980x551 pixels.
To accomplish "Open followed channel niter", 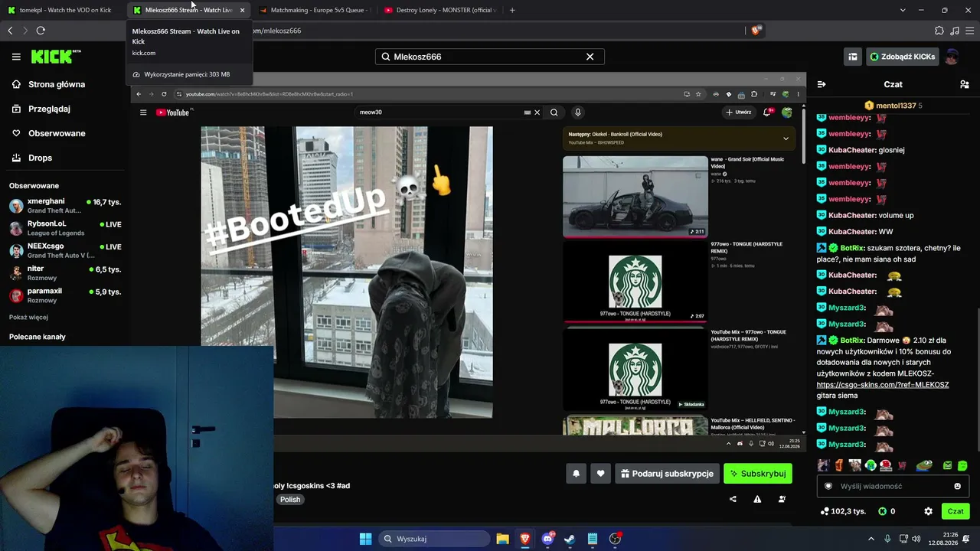I will click(64, 273).
